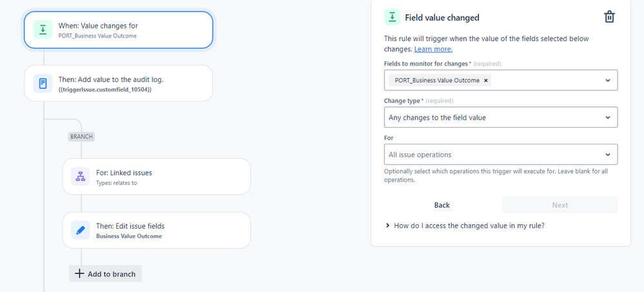
Task: Click the Edit issue fields pencil icon
Action: (x=81, y=230)
